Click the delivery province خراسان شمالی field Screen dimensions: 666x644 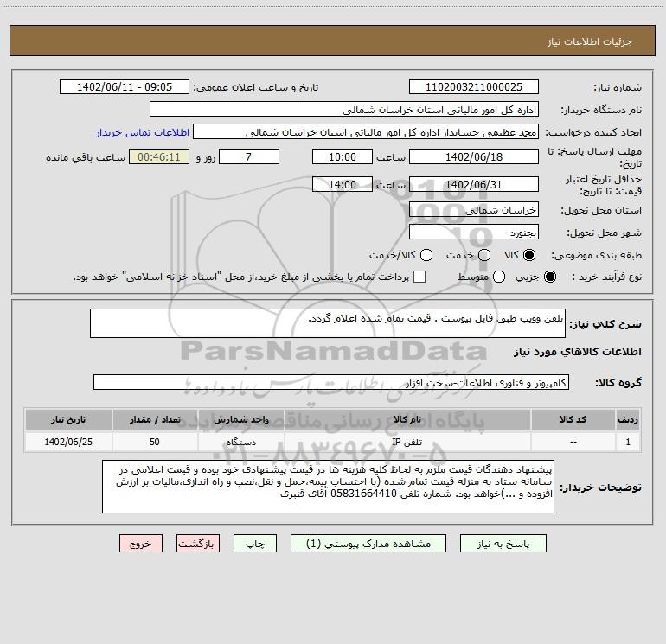point(474,210)
